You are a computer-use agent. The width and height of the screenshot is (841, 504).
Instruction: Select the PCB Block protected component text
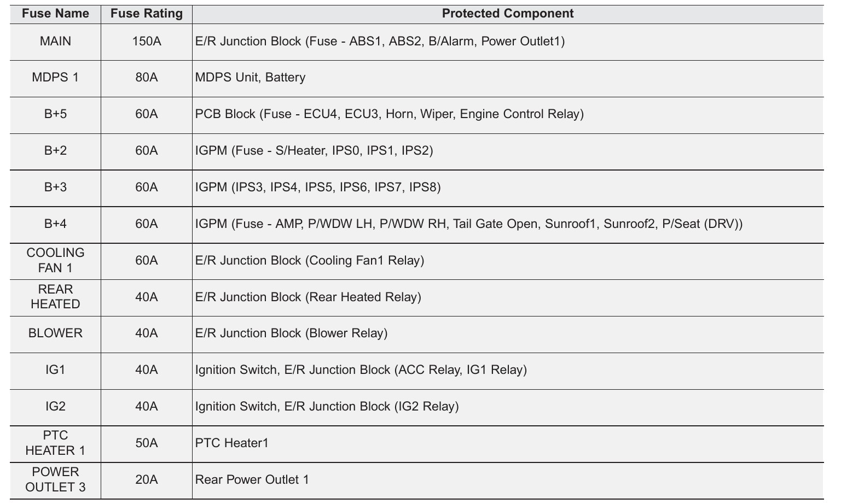click(x=389, y=114)
